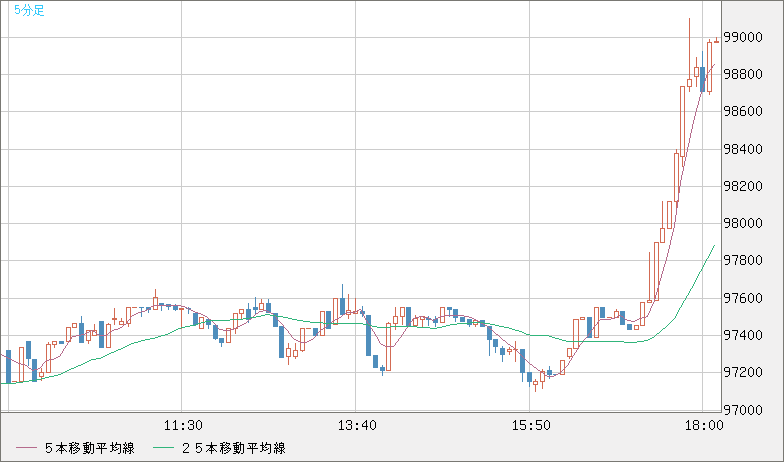Pick the 15:50 time axis label
The height and width of the screenshot is (462, 784).
pos(531,425)
